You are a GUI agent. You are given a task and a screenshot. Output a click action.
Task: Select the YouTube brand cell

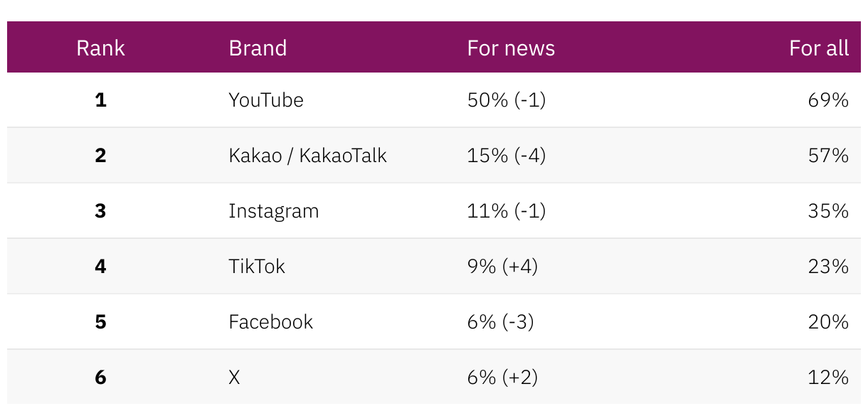click(x=266, y=100)
